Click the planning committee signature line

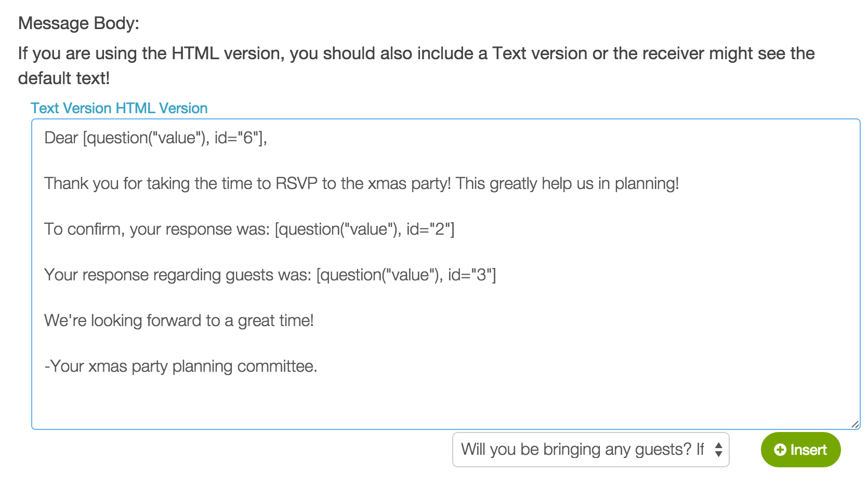click(x=181, y=366)
